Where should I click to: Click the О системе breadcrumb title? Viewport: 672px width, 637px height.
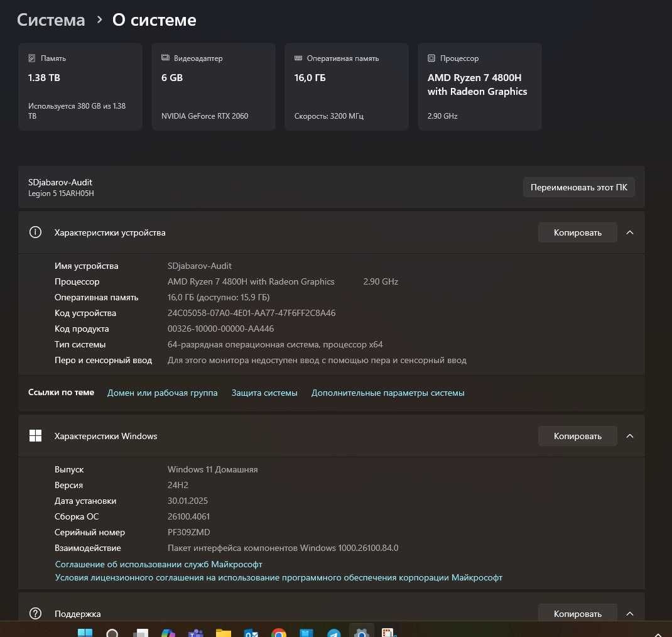[x=154, y=20]
